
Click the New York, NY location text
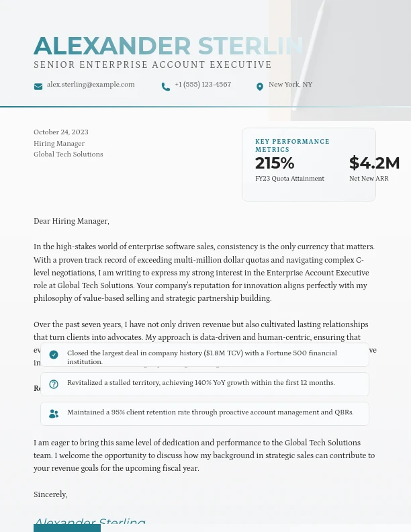(290, 85)
